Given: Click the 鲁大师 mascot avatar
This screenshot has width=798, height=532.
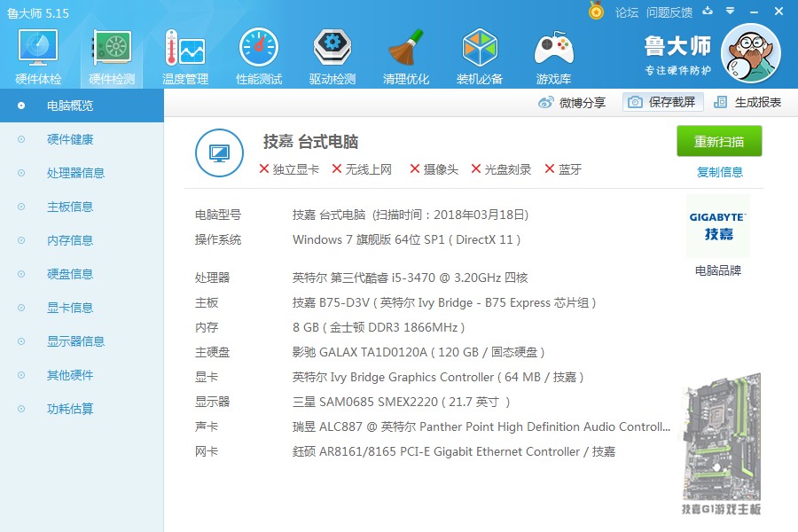Looking at the screenshot, I should [751, 53].
